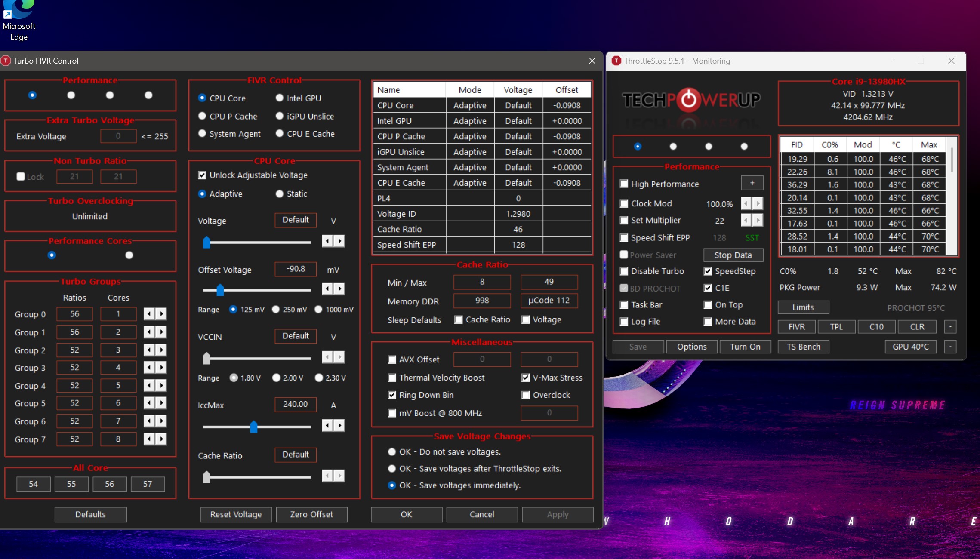Click the GPU 40°C button
The width and height of the screenshot is (980, 559).
[x=911, y=347]
